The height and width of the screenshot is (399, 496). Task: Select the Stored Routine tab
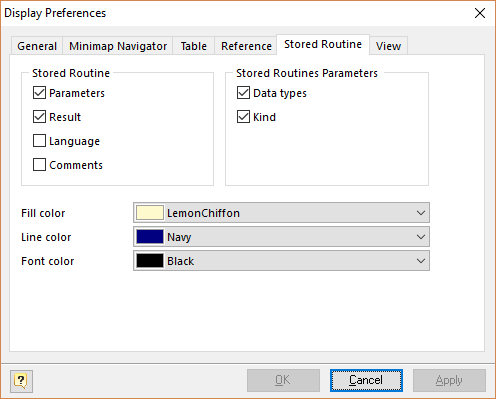[323, 44]
